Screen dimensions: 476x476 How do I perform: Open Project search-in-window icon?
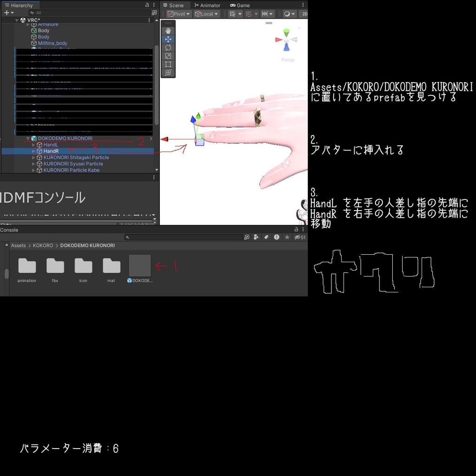pyautogui.click(x=246, y=237)
